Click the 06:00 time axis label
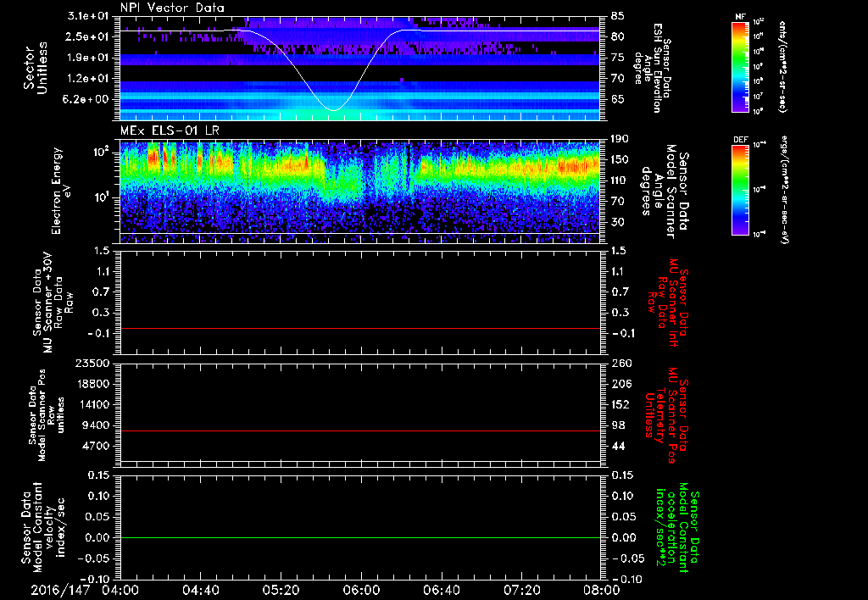This screenshot has width=868, height=600. coord(361,590)
